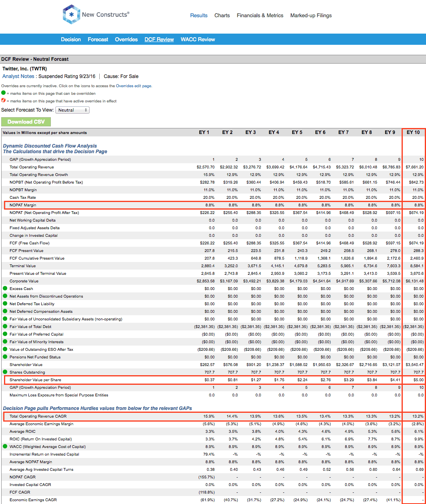Open override for Shares Outstanding

pos(5,372)
